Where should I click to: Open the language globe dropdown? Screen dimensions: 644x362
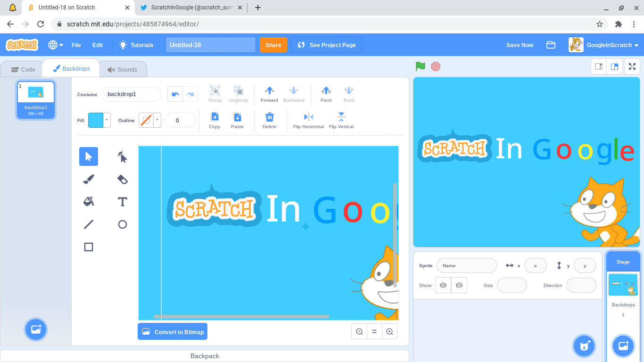click(x=56, y=45)
